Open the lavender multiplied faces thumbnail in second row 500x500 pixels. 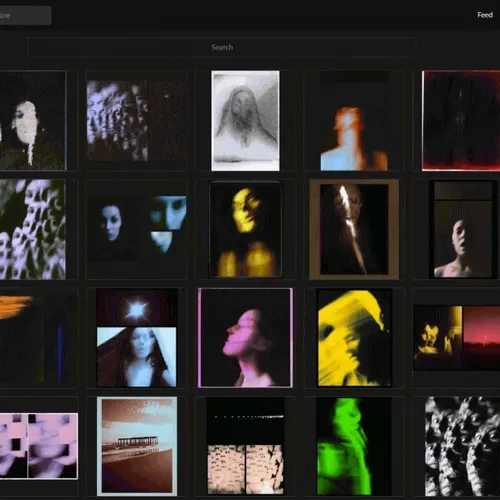coord(33,229)
